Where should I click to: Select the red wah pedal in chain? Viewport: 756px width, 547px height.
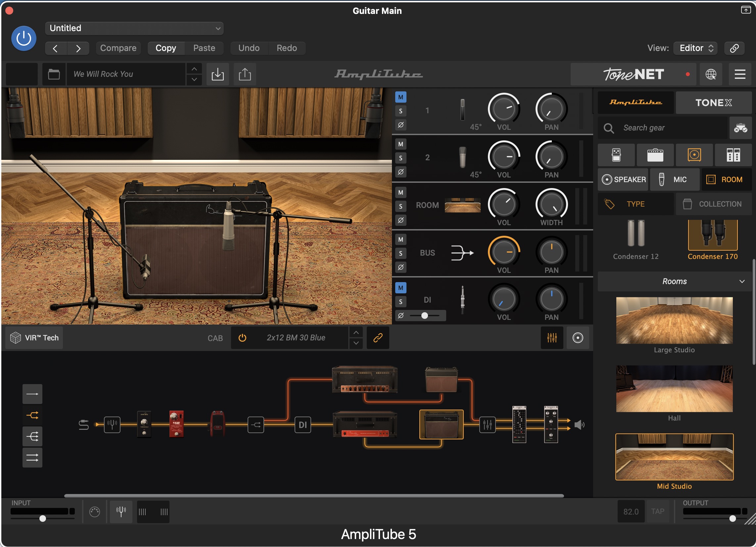[217, 424]
